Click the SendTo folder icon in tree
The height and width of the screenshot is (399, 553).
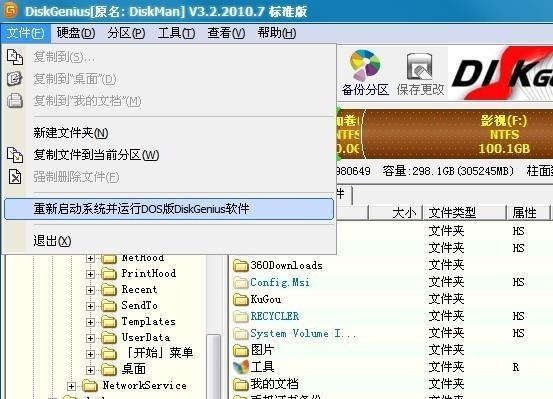(109, 306)
